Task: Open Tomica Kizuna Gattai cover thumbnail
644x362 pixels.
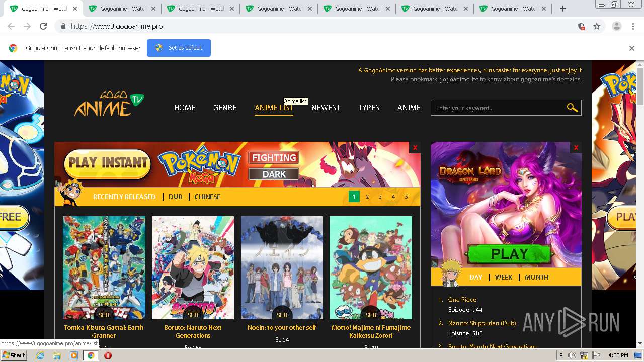Action: [104, 268]
